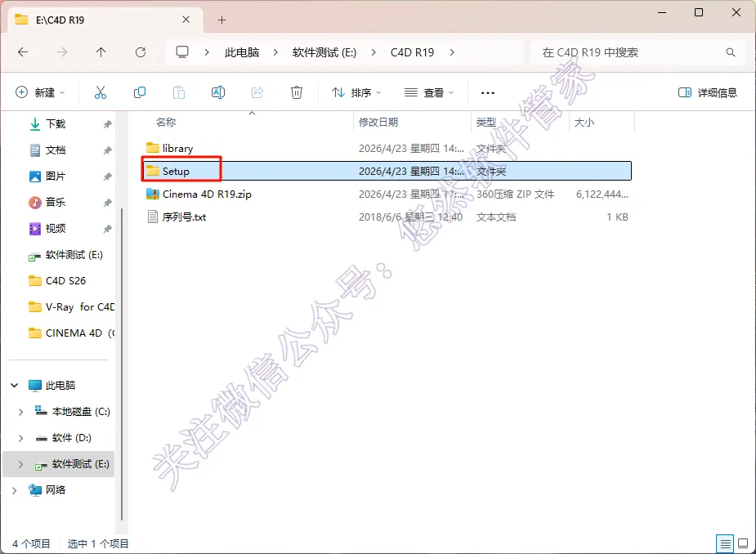The height and width of the screenshot is (554, 756).
Task: Open the C4D S26 sidebar folder
Action: (x=57, y=280)
